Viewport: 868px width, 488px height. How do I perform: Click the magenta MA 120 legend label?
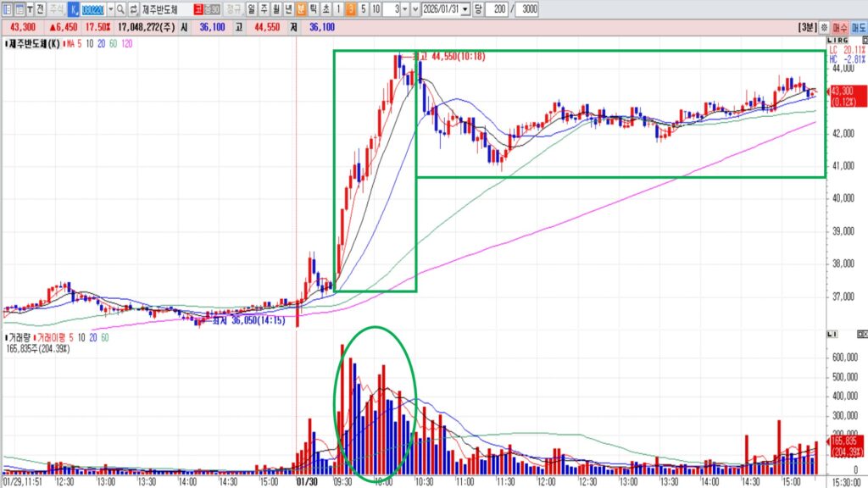click(x=127, y=42)
